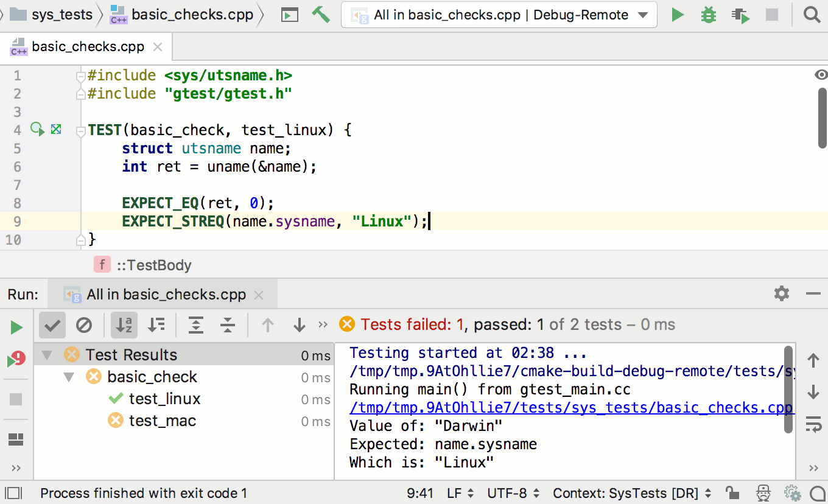Click "Process finished with exit code 1" status text
Screen dimensions: 828x504
tap(144, 493)
